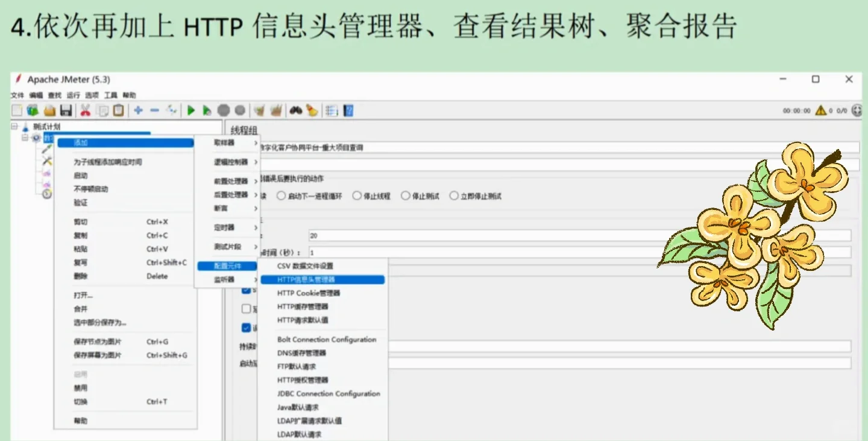Collapse the thread group tree node toggle

pos(25,138)
